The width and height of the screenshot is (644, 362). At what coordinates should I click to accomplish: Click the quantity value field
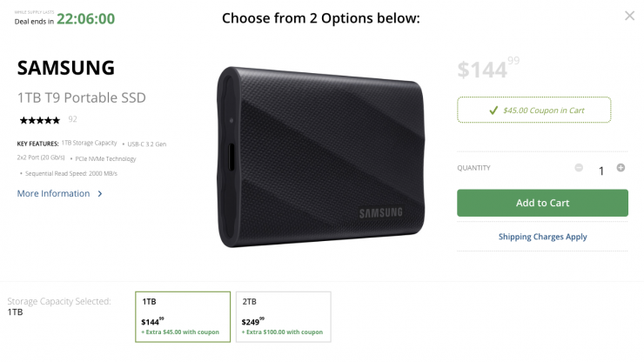pyautogui.click(x=600, y=171)
